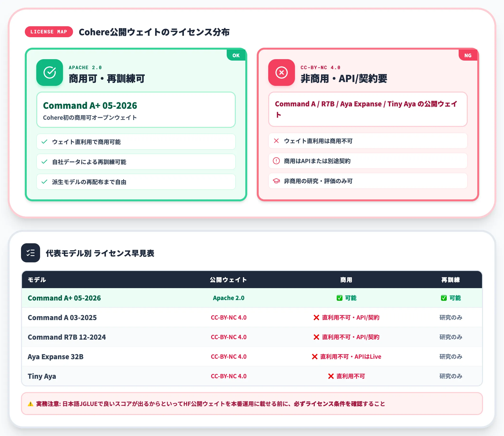The image size is (504, 436).
Task: Click the モデル column header
Action: point(37,280)
